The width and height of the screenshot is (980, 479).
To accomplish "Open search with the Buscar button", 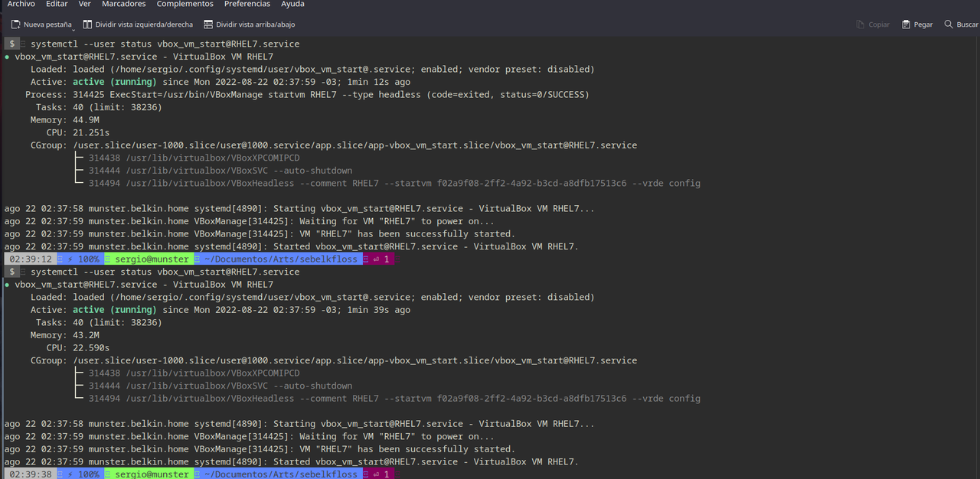I will (x=961, y=24).
